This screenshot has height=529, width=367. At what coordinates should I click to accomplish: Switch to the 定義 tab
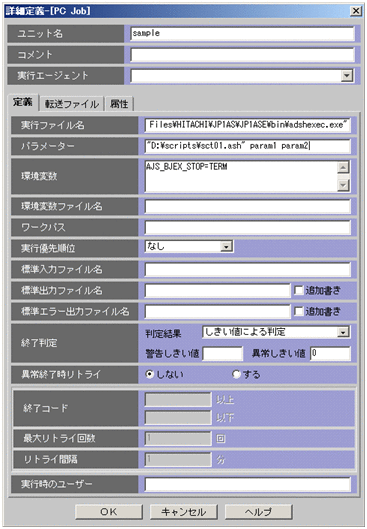coord(23,102)
